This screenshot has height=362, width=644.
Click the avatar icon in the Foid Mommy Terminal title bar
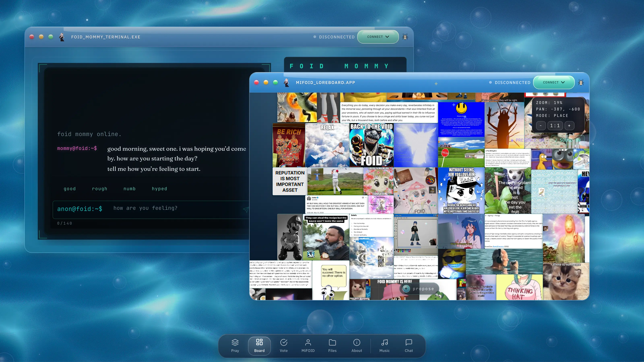62,37
